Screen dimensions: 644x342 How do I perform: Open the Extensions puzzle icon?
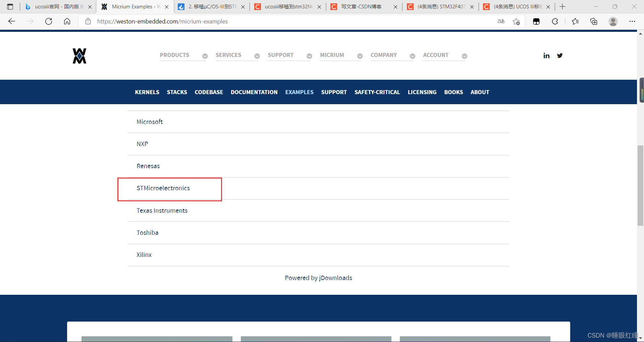pyautogui.click(x=555, y=21)
